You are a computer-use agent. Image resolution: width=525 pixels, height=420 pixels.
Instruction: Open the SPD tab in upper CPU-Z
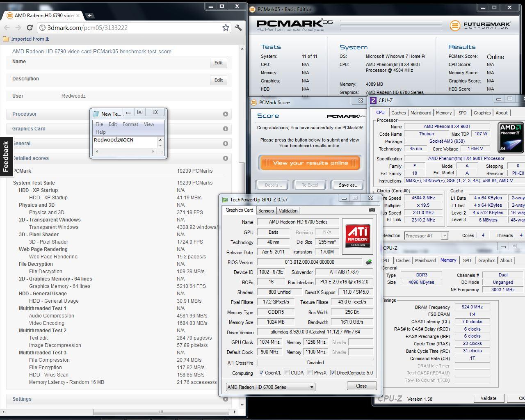point(462,113)
